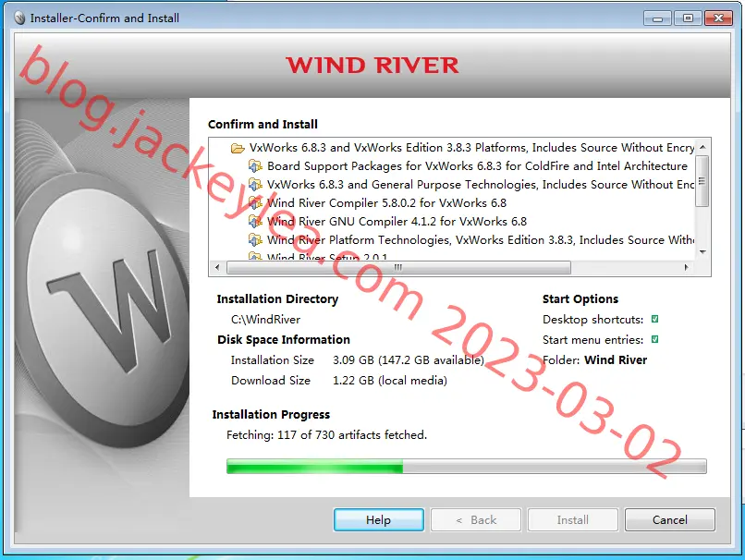Cancel the installation
The height and width of the screenshot is (560, 745).
tap(670, 520)
